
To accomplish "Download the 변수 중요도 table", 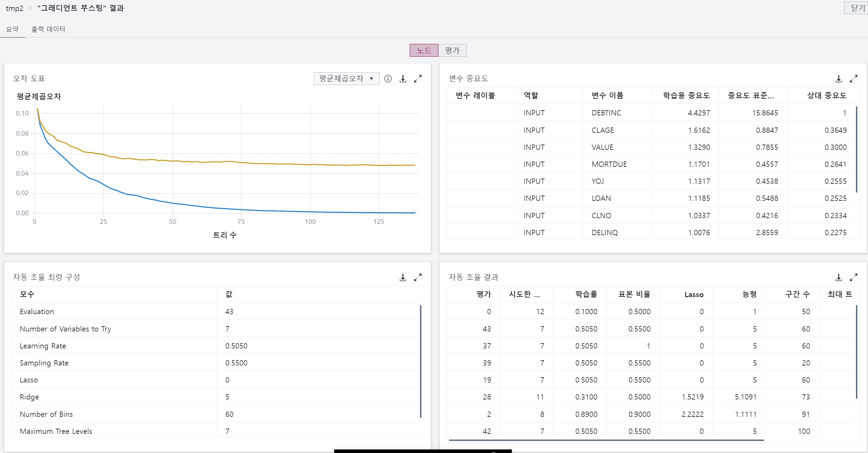I will [839, 79].
